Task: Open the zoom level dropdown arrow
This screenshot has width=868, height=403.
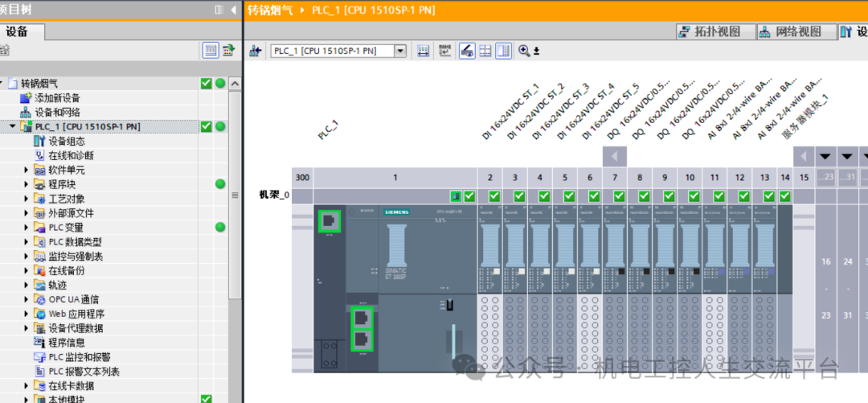Action: (x=536, y=51)
